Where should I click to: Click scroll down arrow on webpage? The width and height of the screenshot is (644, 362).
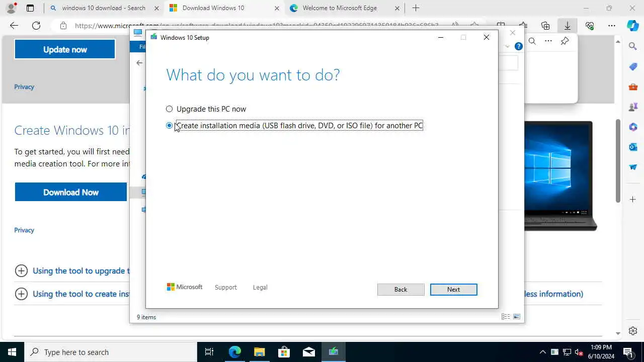tap(618, 333)
